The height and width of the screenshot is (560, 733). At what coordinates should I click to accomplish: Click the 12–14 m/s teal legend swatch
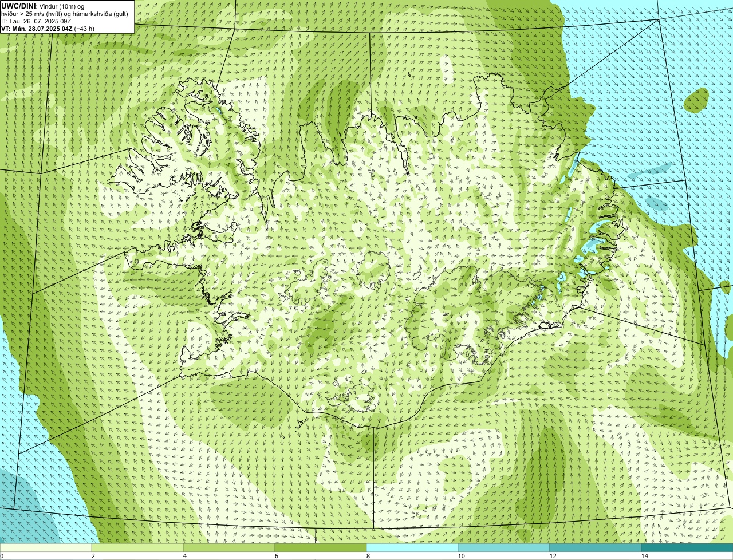click(x=596, y=547)
